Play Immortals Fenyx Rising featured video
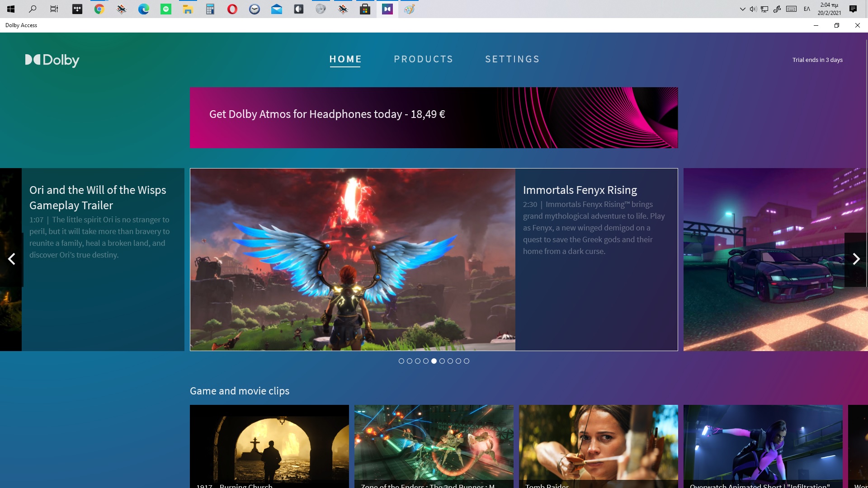 pyautogui.click(x=353, y=259)
